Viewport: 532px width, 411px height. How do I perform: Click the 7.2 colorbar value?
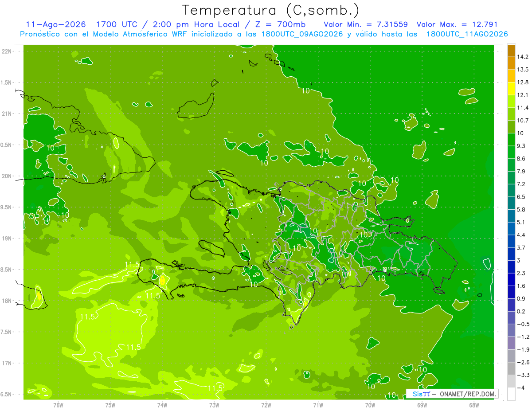click(521, 184)
